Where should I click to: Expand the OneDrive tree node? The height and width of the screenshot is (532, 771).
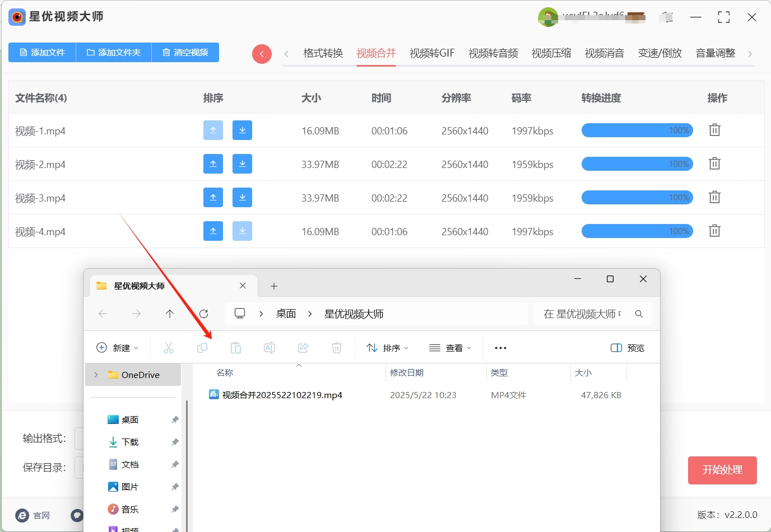(96, 375)
